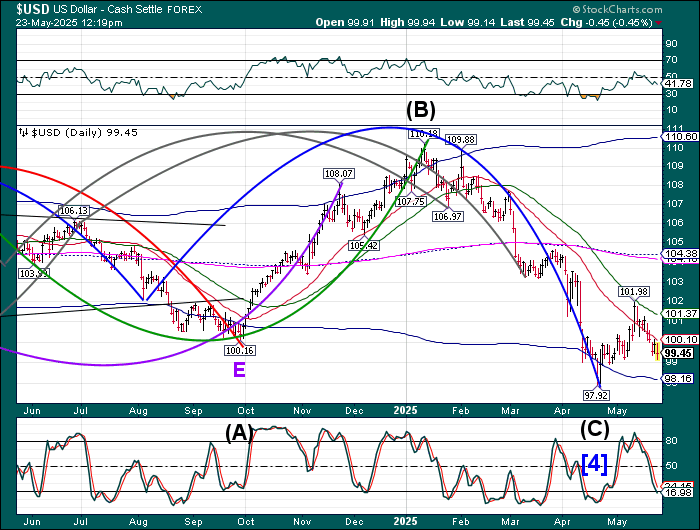Click the 110.60 axis price tag

tap(678, 136)
